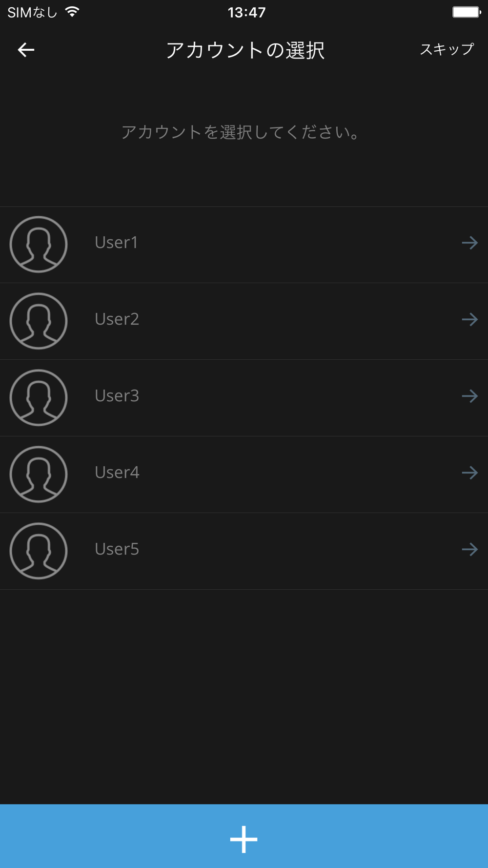The height and width of the screenshot is (868, 488).
Task: Click the Wi-Fi status icon
Action: point(72,12)
